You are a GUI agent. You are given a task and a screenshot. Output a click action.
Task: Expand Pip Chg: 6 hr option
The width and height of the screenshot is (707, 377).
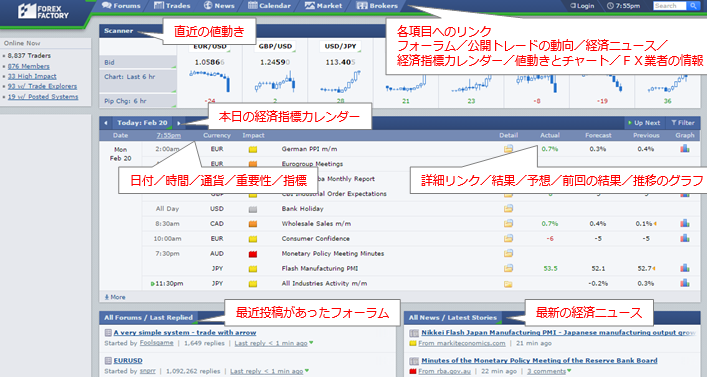click(138, 101)
